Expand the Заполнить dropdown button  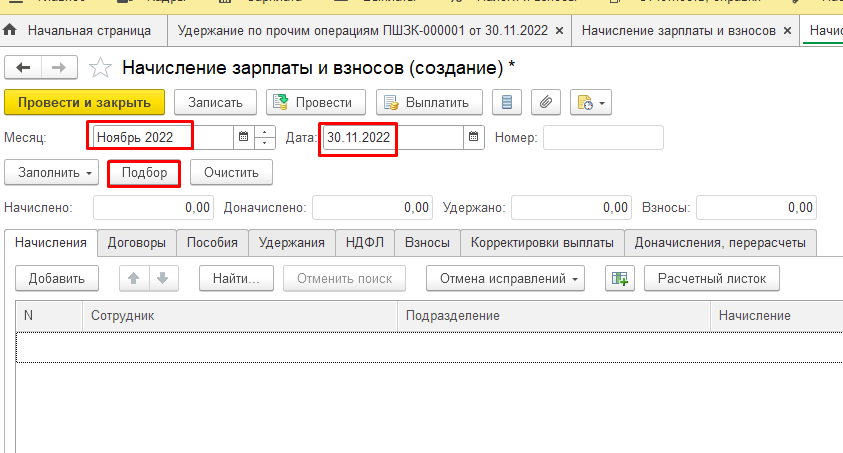tap(52, 172)
